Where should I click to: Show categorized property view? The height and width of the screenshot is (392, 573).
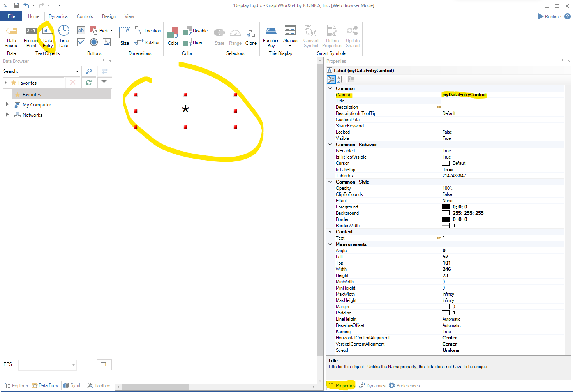[331, 79]
